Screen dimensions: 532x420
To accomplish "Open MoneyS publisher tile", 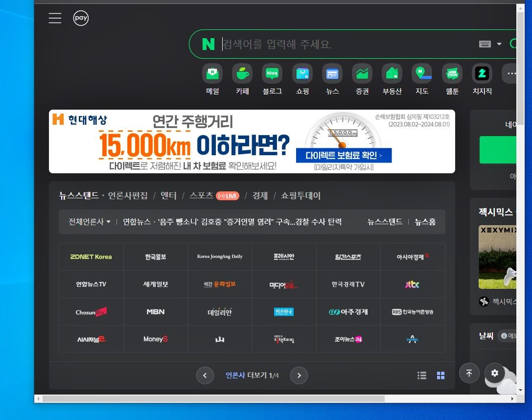I will (x=156, y=339).
